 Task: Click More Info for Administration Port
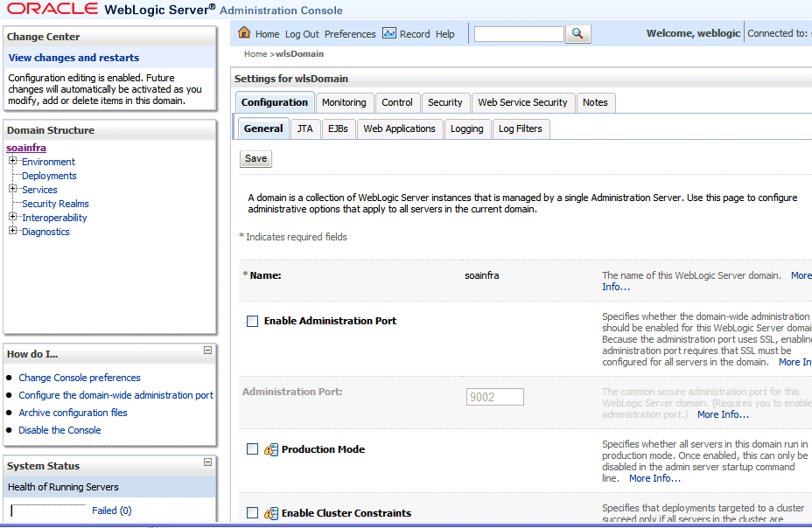(x=723, y=414)
